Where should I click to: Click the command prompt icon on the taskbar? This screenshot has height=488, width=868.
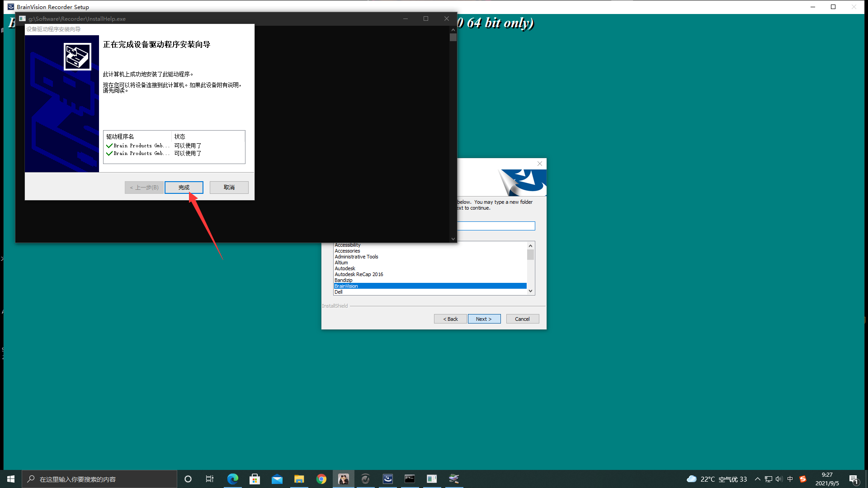click(x=410, y=479)
